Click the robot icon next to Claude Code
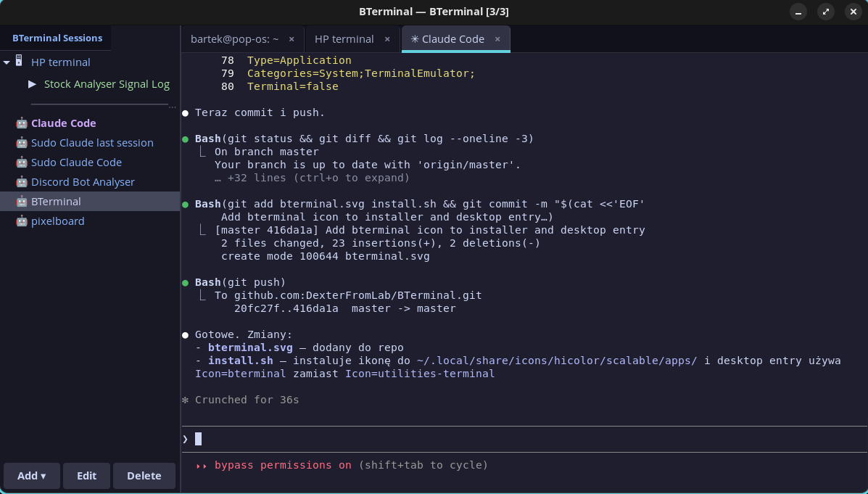This screenshot has width=868, height=494. 22,123
